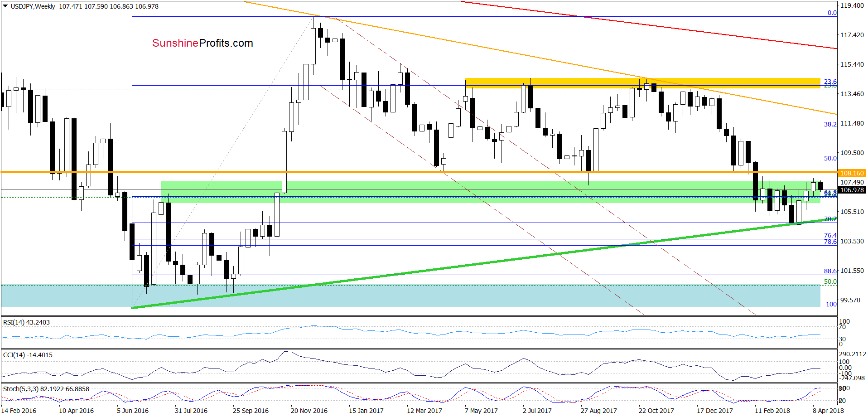Select the 100 Fibonacci level label
The height and width of the screenshot is (417, 868).
(x=831, y=304)
